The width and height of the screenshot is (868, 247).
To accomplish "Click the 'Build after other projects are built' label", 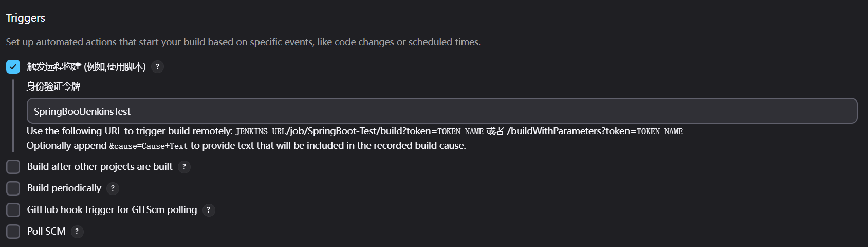I will point(100,167).
